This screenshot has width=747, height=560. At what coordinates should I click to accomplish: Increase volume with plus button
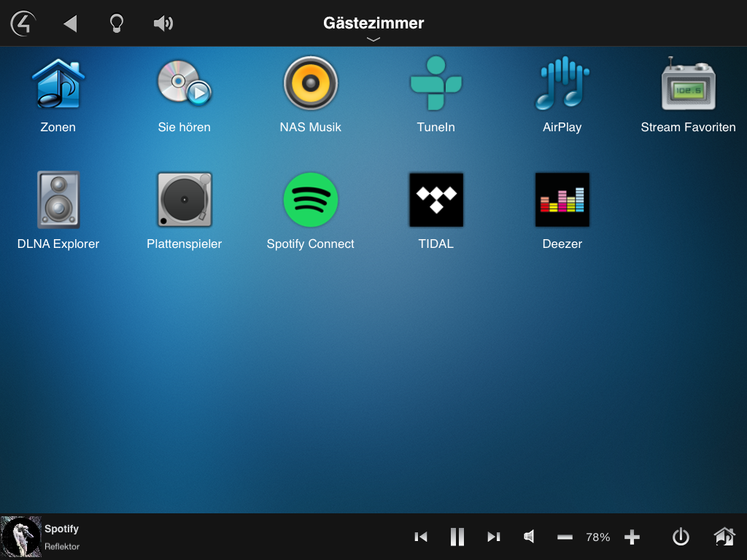[x=632, y=537]
